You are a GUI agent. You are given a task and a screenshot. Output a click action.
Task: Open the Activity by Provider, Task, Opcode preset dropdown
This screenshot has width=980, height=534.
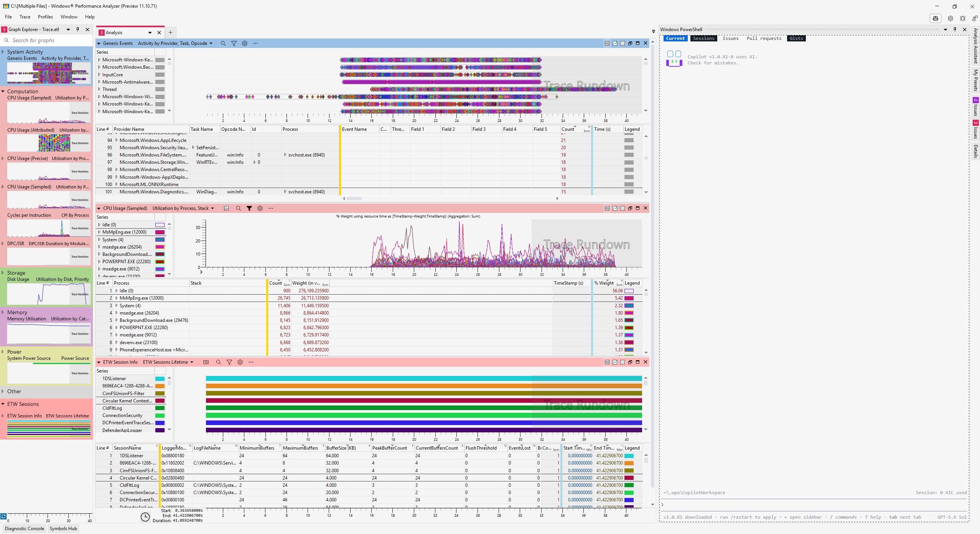click(x=211, y=43)
